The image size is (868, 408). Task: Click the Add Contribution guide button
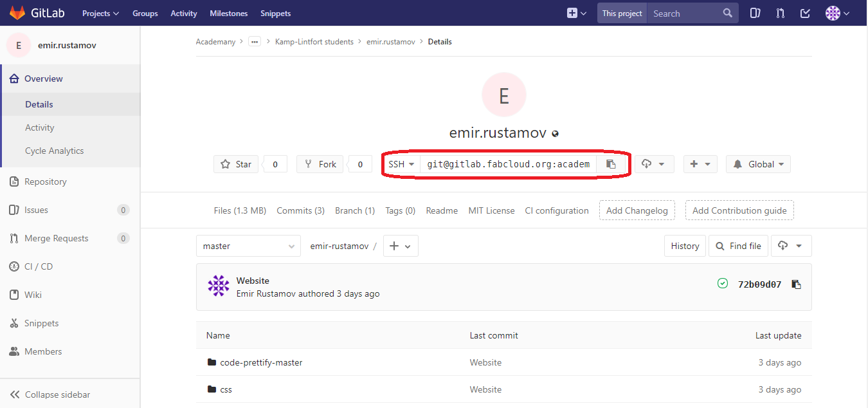(739, 210)
